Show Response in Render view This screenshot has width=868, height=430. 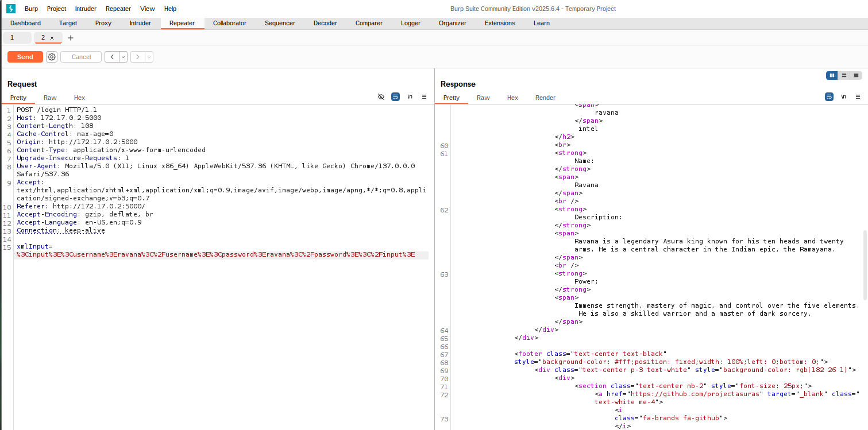point(545,98)
